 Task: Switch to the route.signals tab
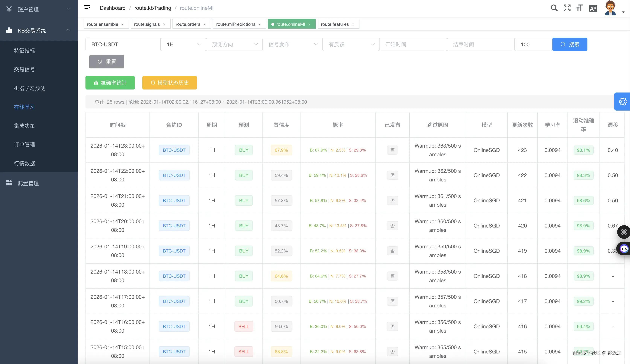(x=147, y=24)
